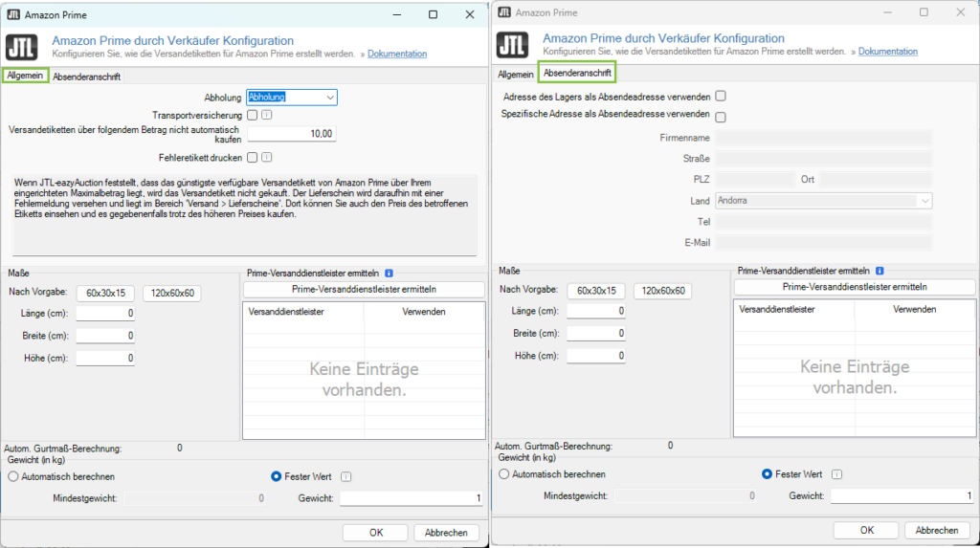Viewport: 980px width, 548px height.
Task: Select Automatisch berechnen radio in right window
Action: 503,473
